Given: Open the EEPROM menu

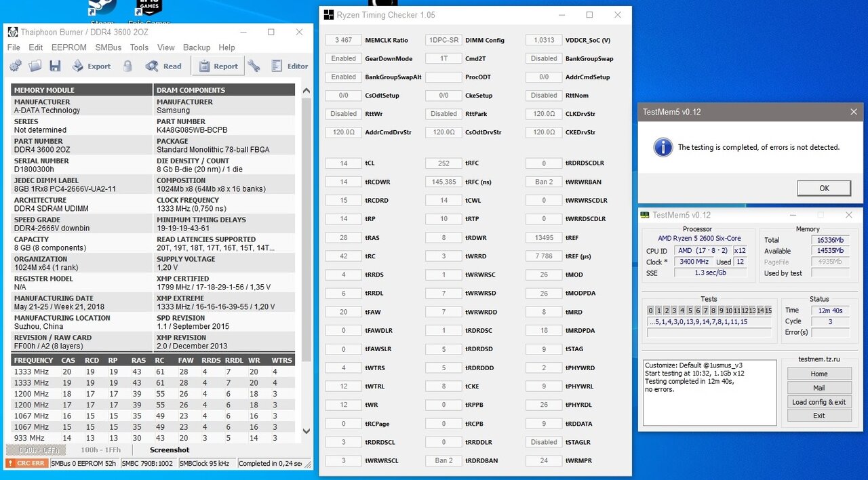Looking at the screenshot, I should coord(69,47).
